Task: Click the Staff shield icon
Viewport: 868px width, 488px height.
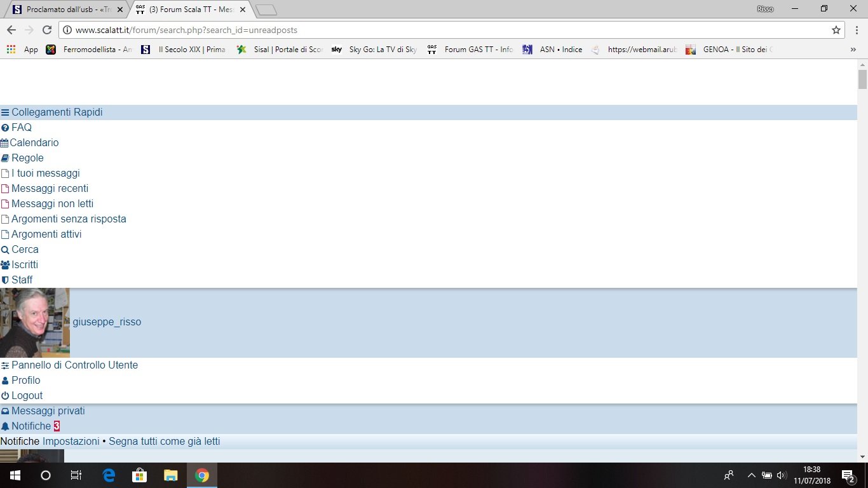Action: tap(5, 280)
